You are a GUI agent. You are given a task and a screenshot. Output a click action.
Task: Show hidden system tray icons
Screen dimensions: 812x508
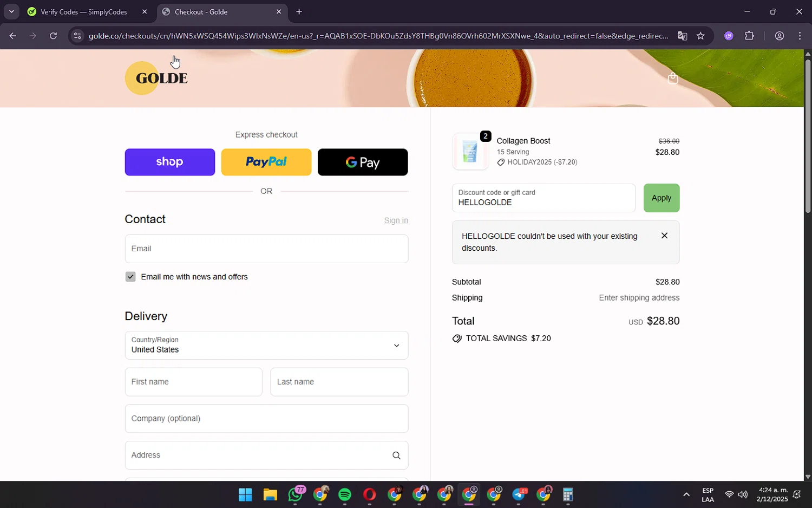click(686, 494)
